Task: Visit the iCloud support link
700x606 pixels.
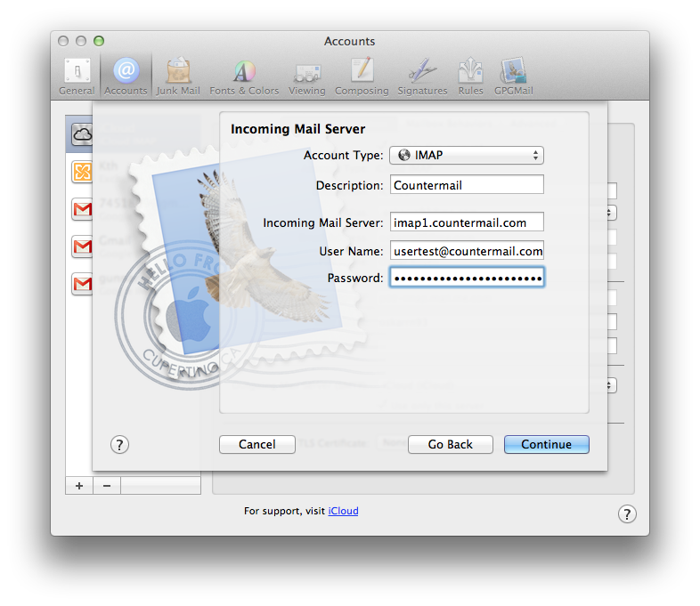Action: coord(343,511)
